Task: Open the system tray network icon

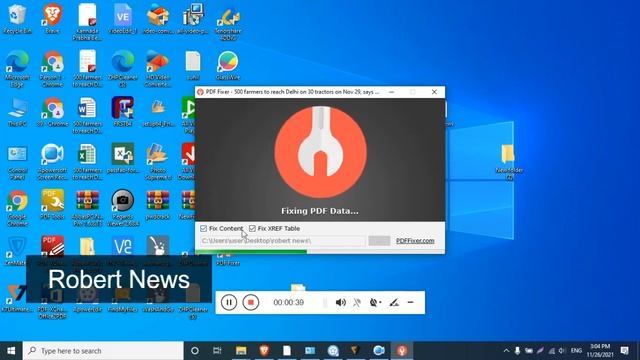Action: click(551, 351)
